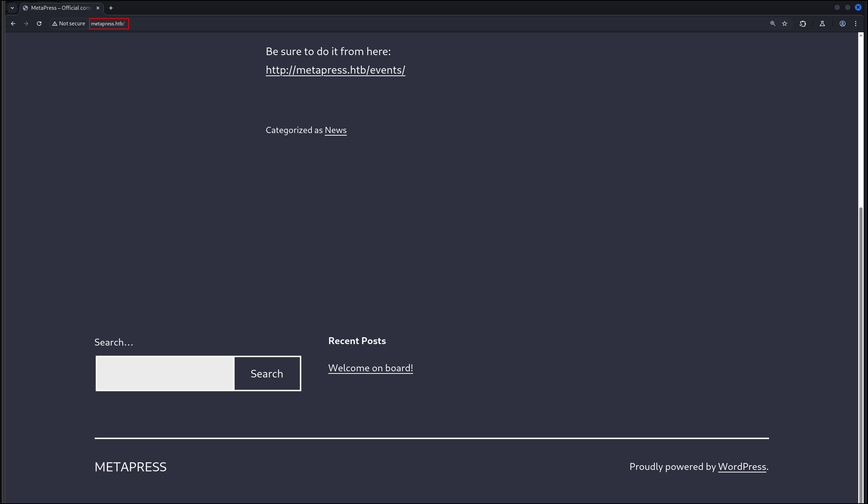This screenshot has height=504, width=868.
Task: Select the MetaPress browser tab
Action: (60, 8)
